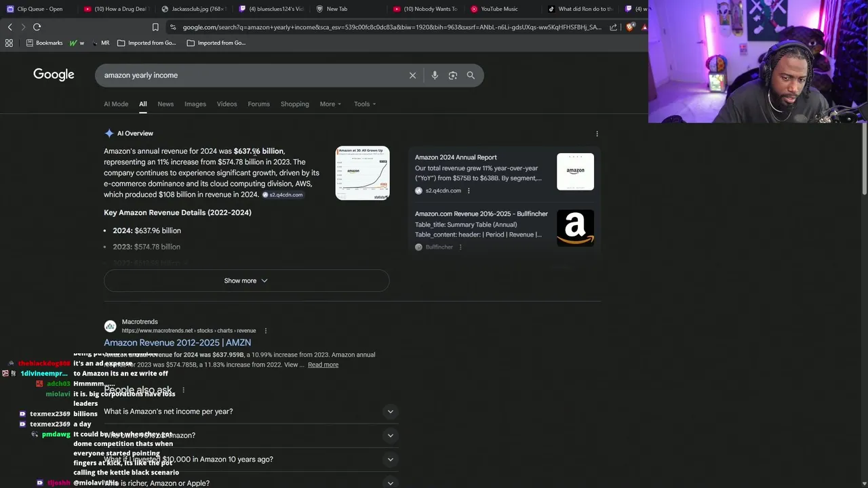Click the Macrotrends 'Read more' link

coord(323,365)
